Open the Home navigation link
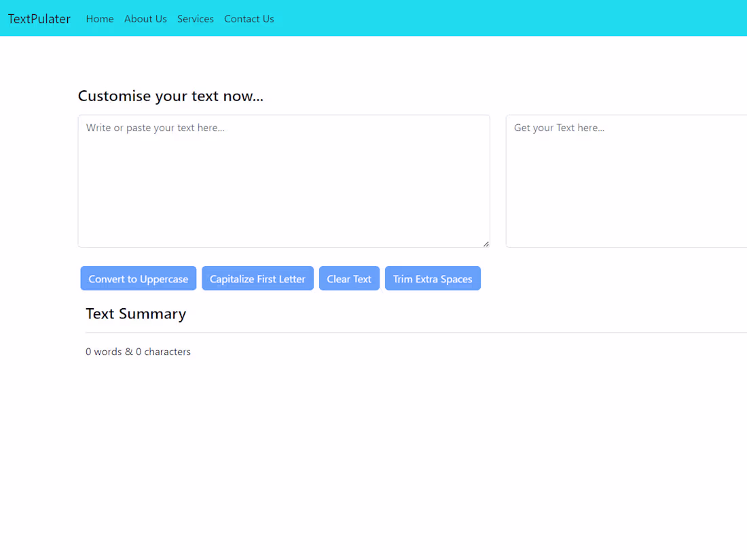This screenshot has height=560, width=747. click(x=100, y=19)
